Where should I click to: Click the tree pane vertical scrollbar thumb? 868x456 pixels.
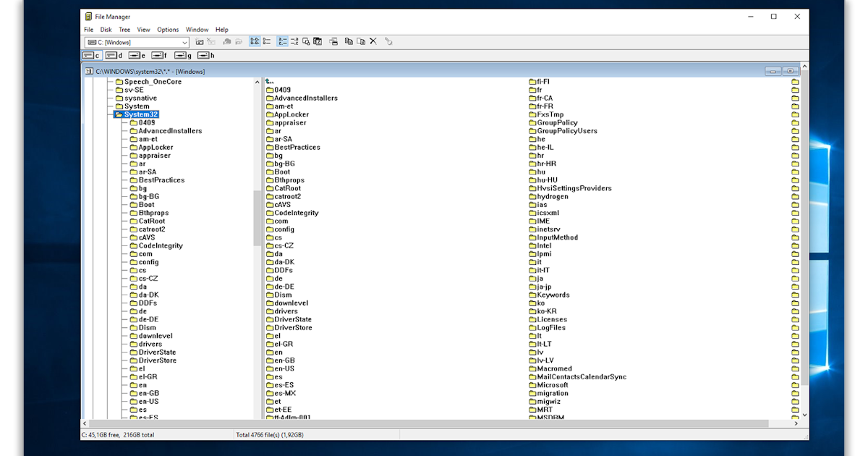(x=258, y=219)
